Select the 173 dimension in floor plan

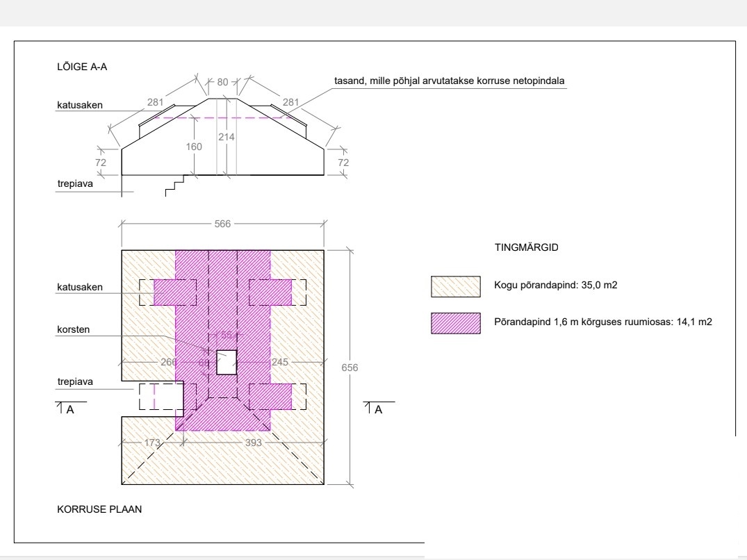click(x=152, y=442)
